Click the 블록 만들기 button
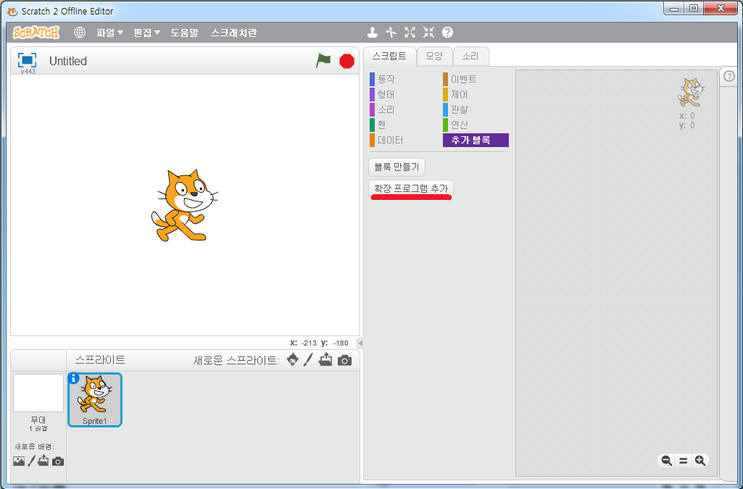The width and height of the screenshot is (743, 489). click(397, 167)
